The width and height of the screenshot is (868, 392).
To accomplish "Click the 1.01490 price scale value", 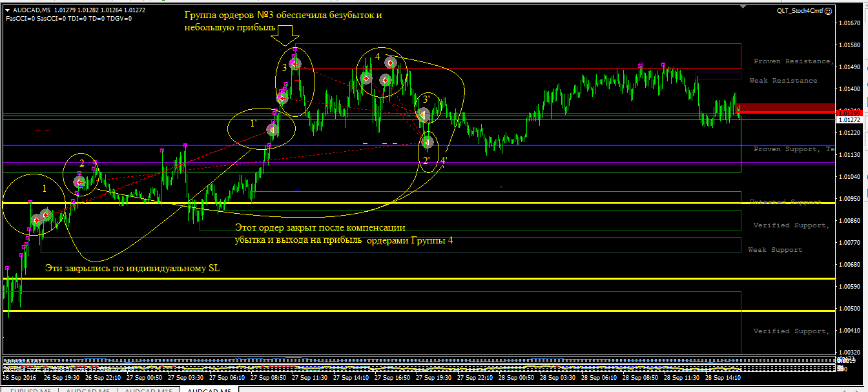I will pyautogui.click(x=850, y=67).
